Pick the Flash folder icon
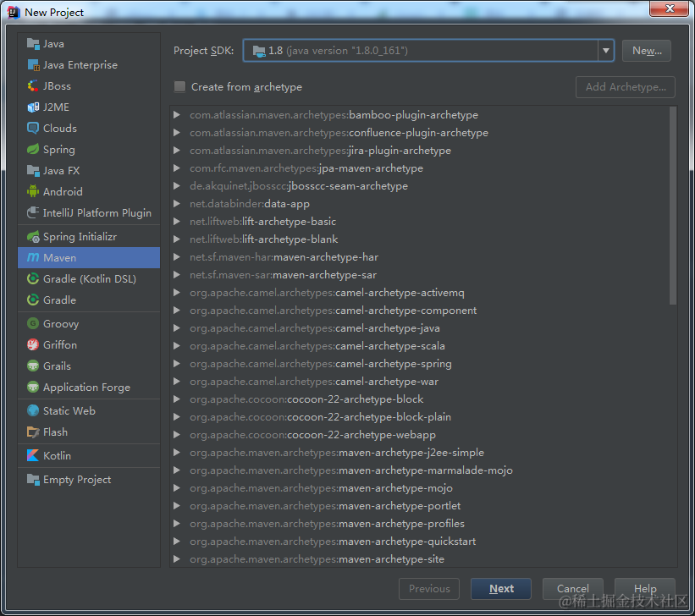Viewport: 695px width, 616px height. [33, 432]
